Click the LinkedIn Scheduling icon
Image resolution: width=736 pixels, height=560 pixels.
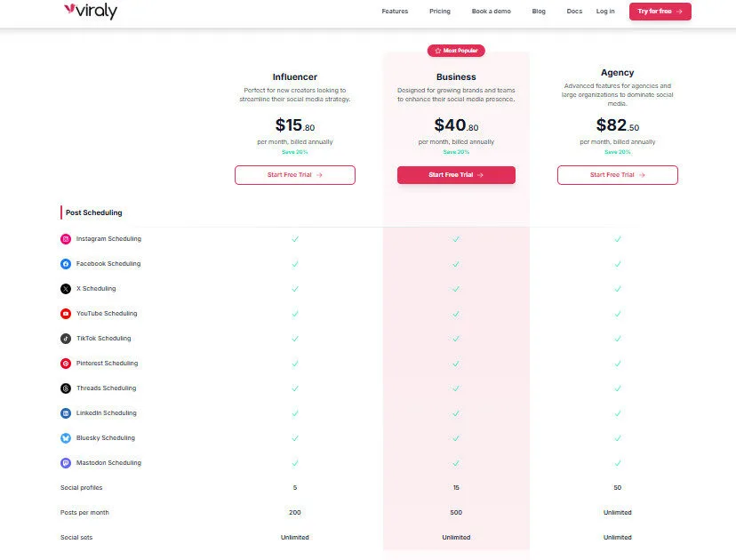[x=63, y=412]
